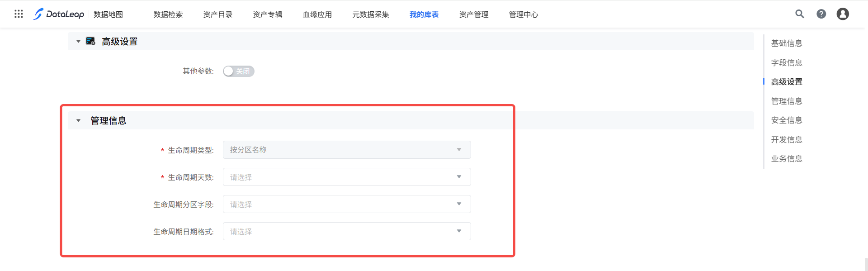868x271 pixels.
Task: Open the 生命周期分区字段 dropdown
Action: coord(346,204)
